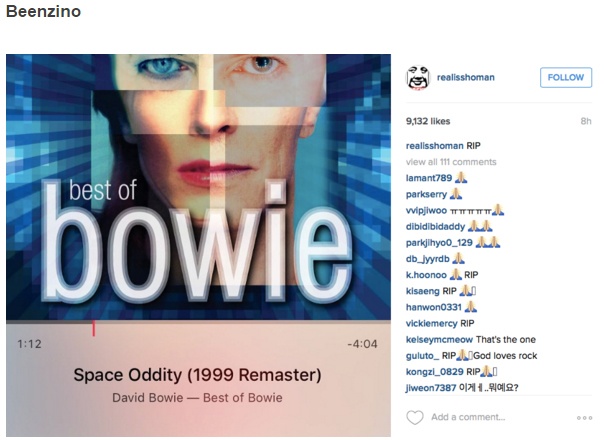Screen dimensions: 605x440
Task: Visit jiweon7387's profile
Action: [x=431, y=388]
